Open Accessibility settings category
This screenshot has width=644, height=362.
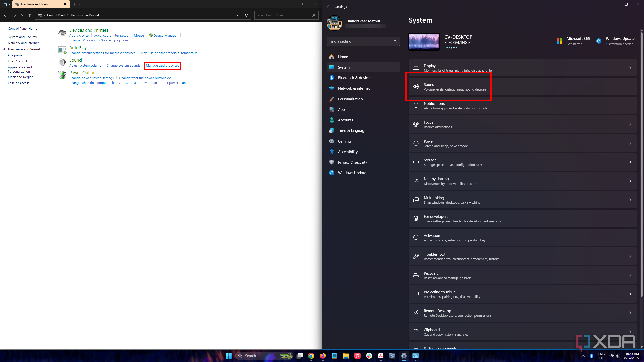(363, 152)
